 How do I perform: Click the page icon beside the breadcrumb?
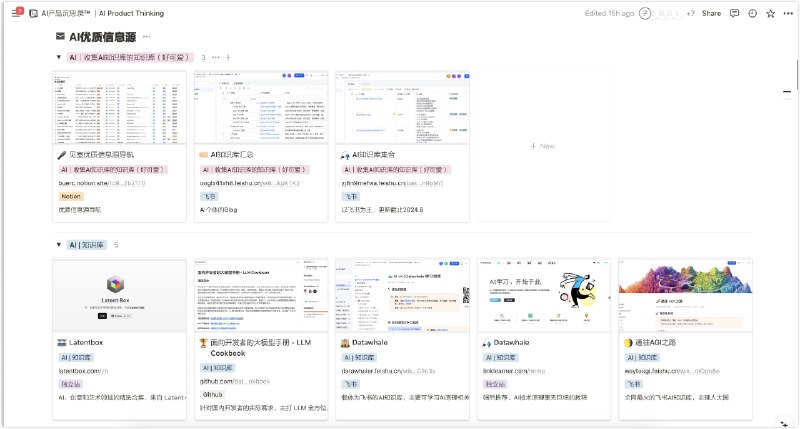(33, 14)
